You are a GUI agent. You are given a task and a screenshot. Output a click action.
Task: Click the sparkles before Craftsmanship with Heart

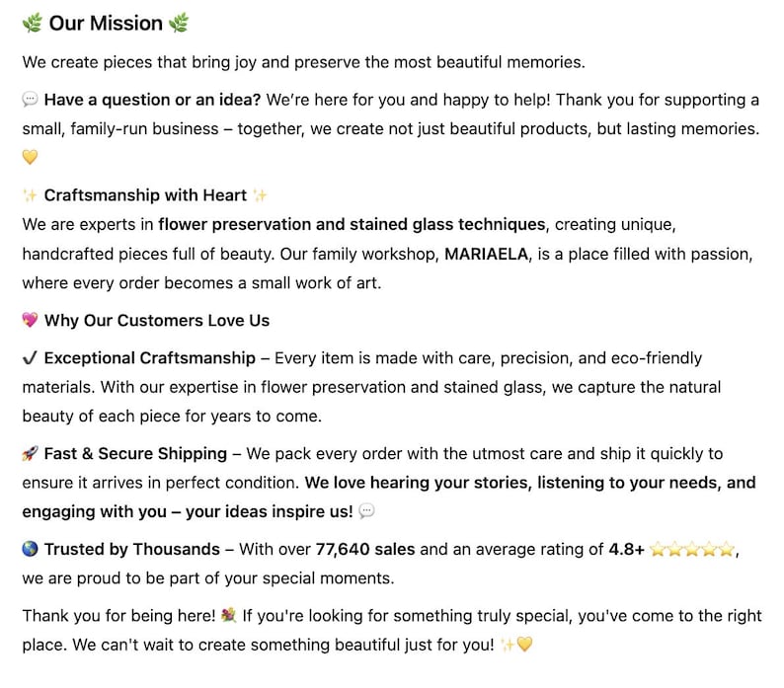(x=30, y=195)
